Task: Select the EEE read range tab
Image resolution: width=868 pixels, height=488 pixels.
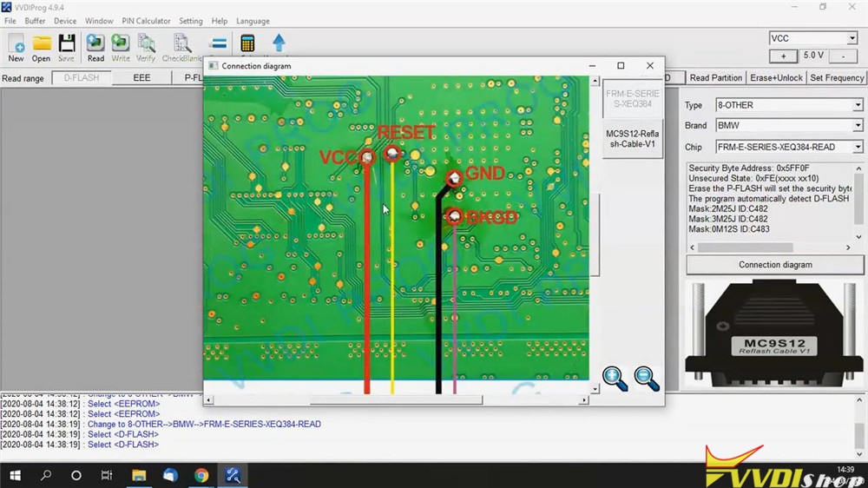Action: click(x=141, y=78)
